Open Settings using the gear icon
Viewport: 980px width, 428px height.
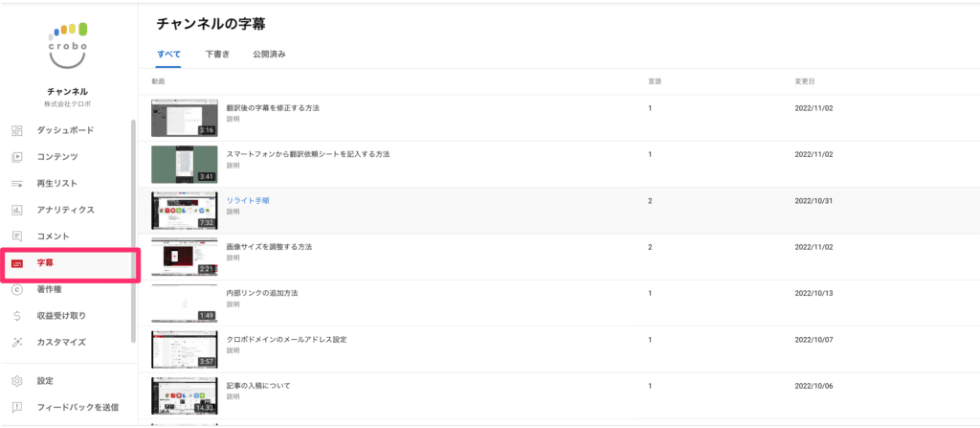(16, 380)
